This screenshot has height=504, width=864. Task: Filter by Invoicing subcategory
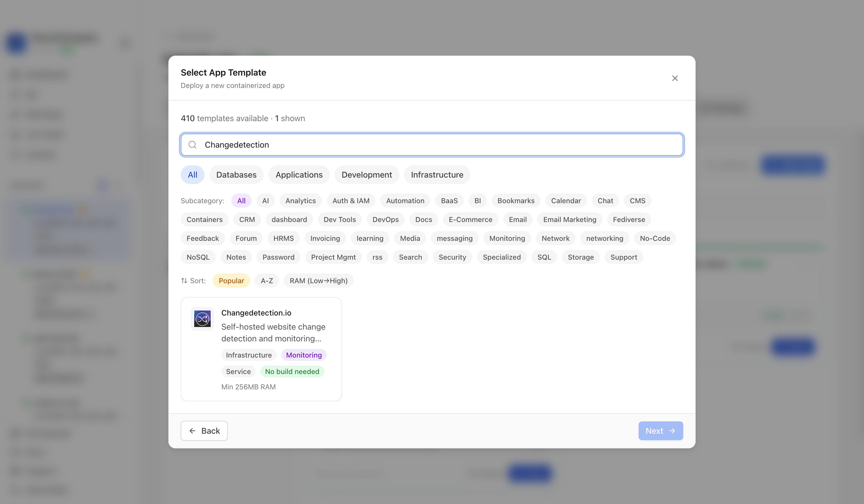325,238
